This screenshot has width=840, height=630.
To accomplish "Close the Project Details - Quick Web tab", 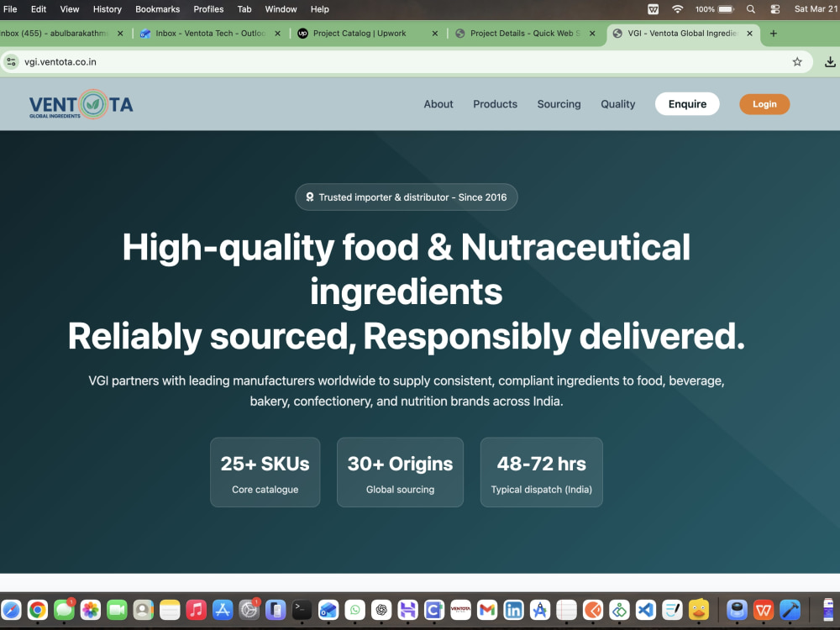I will tap(592, 34).
